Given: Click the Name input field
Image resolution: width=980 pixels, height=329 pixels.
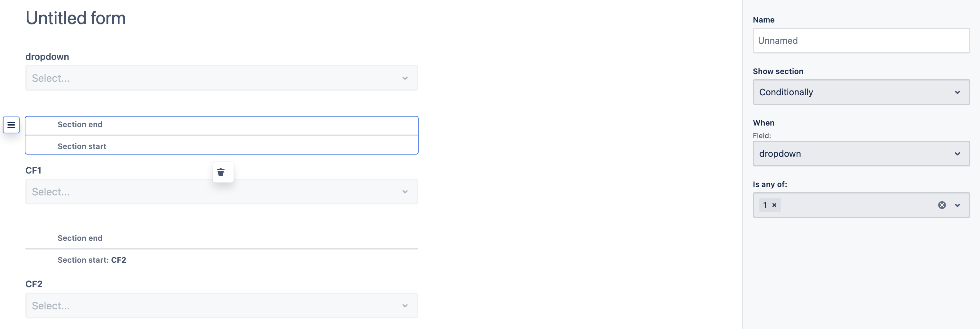Looking at the screenshot, I should (861, 41).
